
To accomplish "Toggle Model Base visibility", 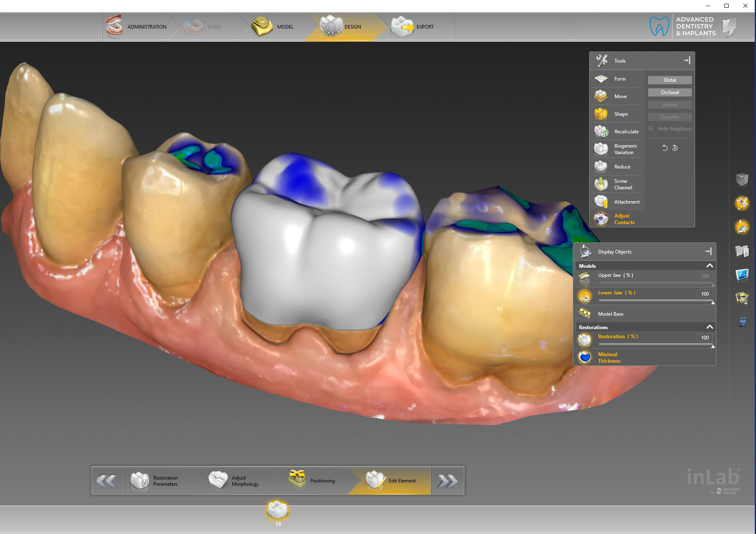I will tap(585, 314).
